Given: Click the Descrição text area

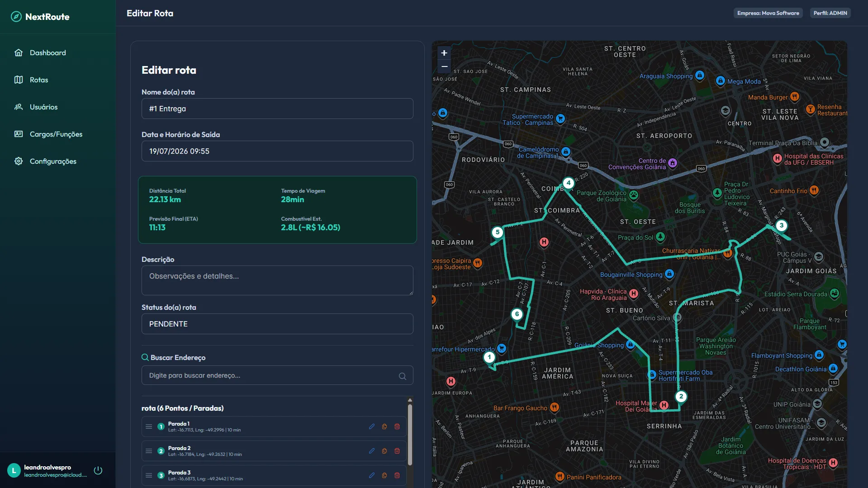Looking at the screenshot, I should [277, 280].
